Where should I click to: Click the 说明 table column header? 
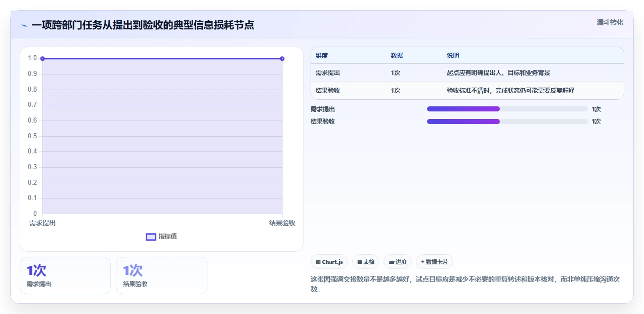coord(453,56)
